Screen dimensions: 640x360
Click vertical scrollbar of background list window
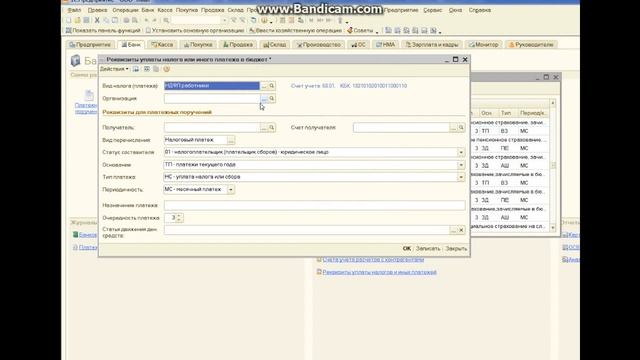553,165
